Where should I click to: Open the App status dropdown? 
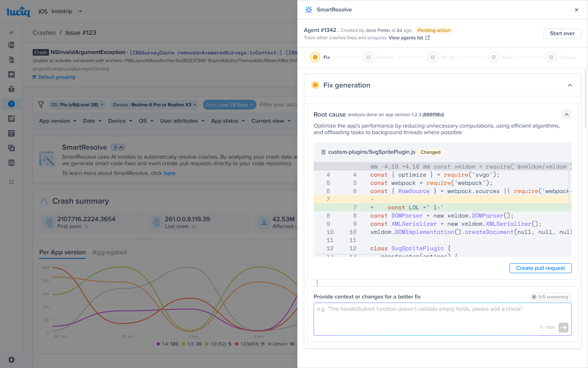click(228, 121)
